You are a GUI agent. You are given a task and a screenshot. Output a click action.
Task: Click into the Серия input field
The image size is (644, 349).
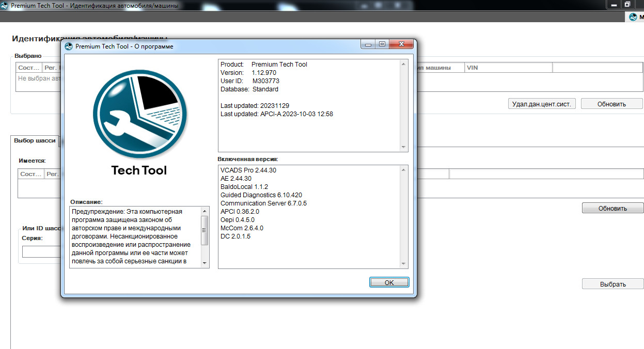tap(41, 251)
